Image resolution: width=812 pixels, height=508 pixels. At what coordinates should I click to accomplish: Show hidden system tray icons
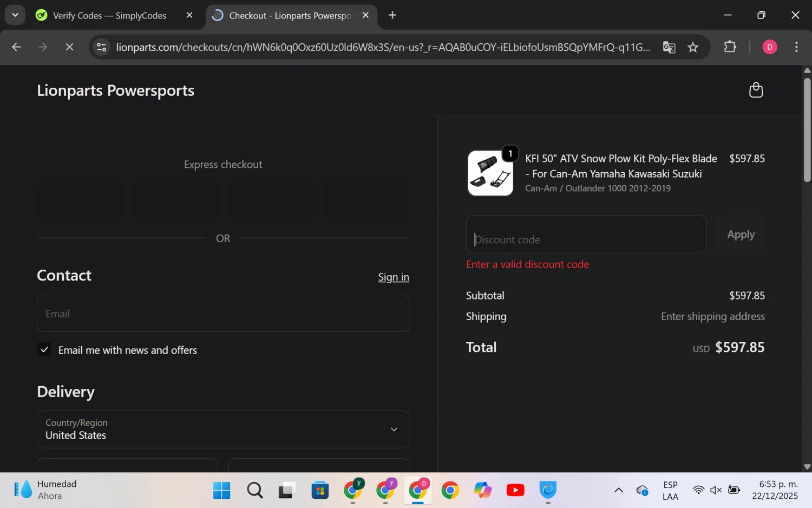618,490
